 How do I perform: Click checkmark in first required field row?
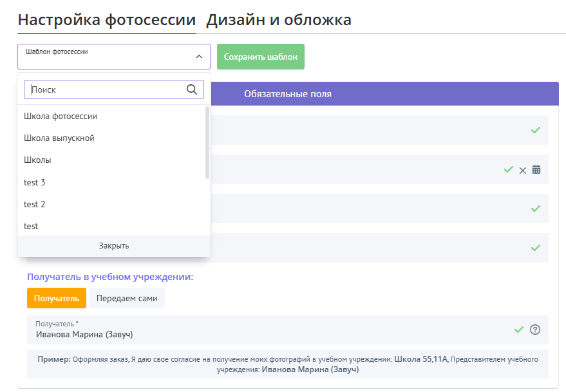coord(535,130)
